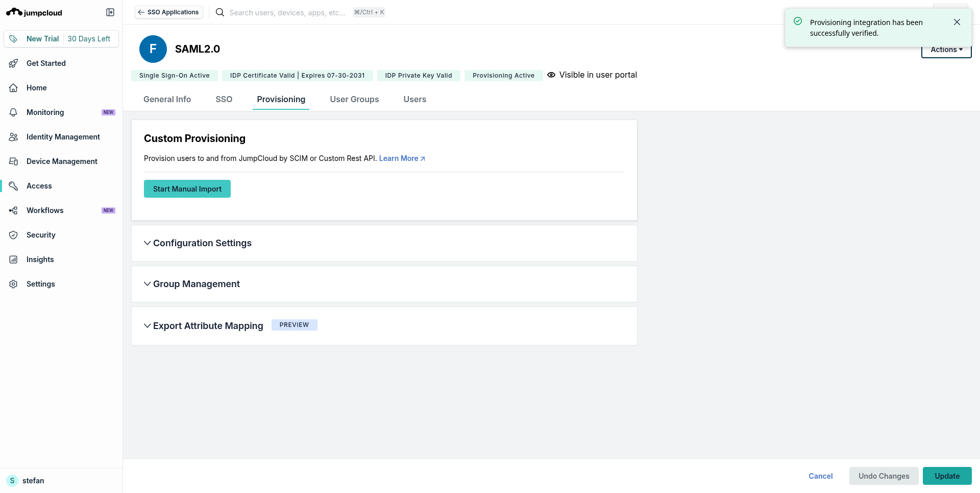Select the Provisioning tab
Screen dimensions: 980x493
click(281, 99)
